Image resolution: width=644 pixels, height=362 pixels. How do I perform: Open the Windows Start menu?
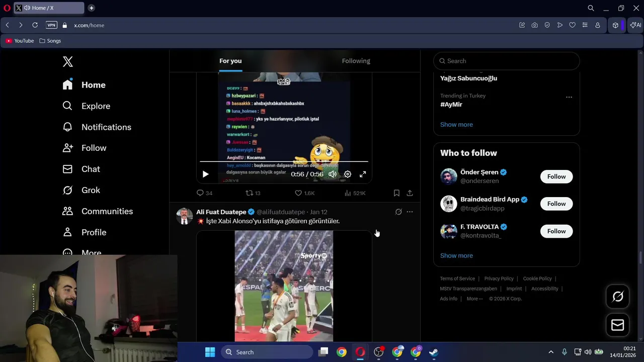[210, 352]
